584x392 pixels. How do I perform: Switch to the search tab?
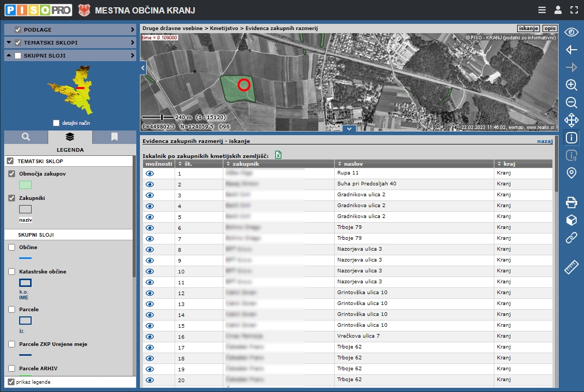tap(26, 137)
